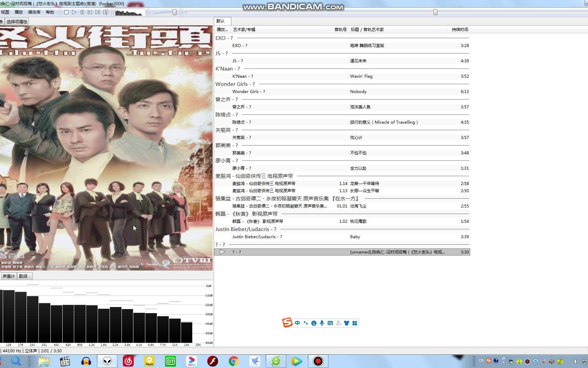The width and height of the screenshot is (588, 368).
Task: Click the Sogou input method logo
Action: pyautogui.click(x=287, y=323)
